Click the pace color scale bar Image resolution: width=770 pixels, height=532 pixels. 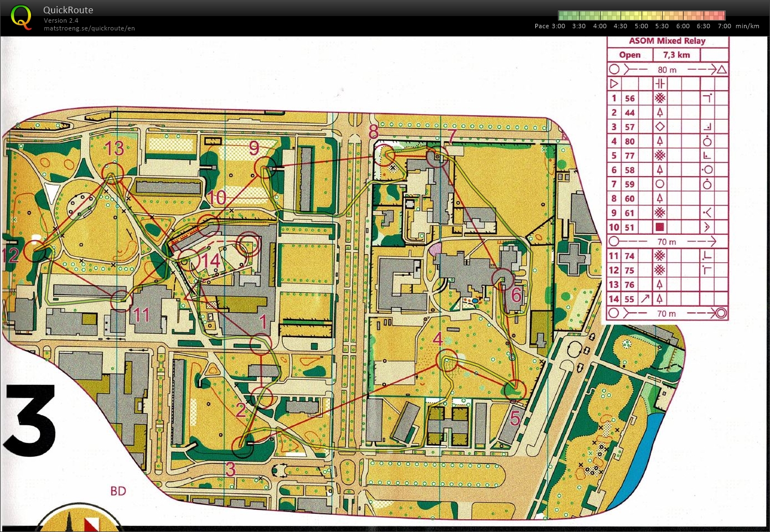click(x=641, y=16)
